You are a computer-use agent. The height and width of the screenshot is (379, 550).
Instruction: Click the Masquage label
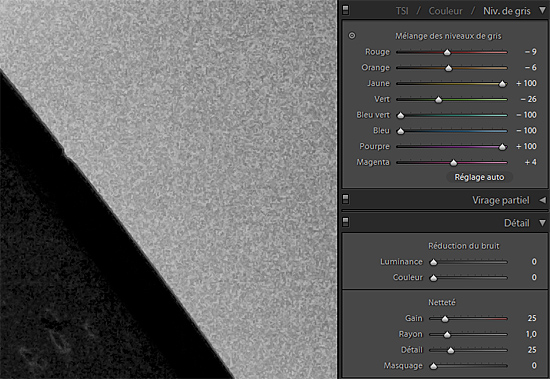pyautogui.click(x=403, y=366)
